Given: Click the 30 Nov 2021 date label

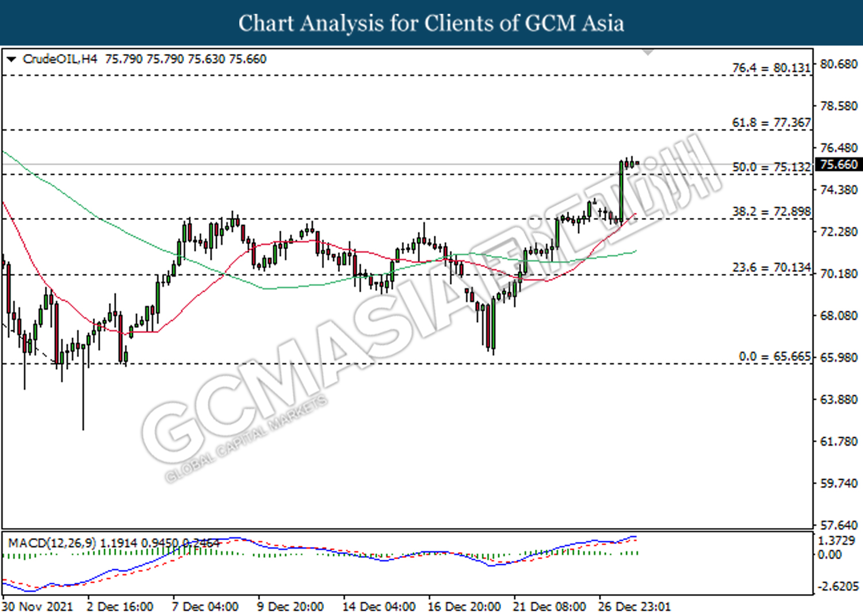Looking at the screenshot, I should pyautogui.click(x=37, y=607).
